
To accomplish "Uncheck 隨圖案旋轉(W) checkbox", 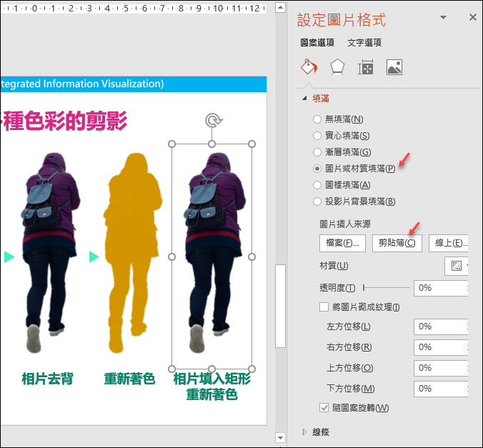I will pyautogui.click(x=324, y=408).
